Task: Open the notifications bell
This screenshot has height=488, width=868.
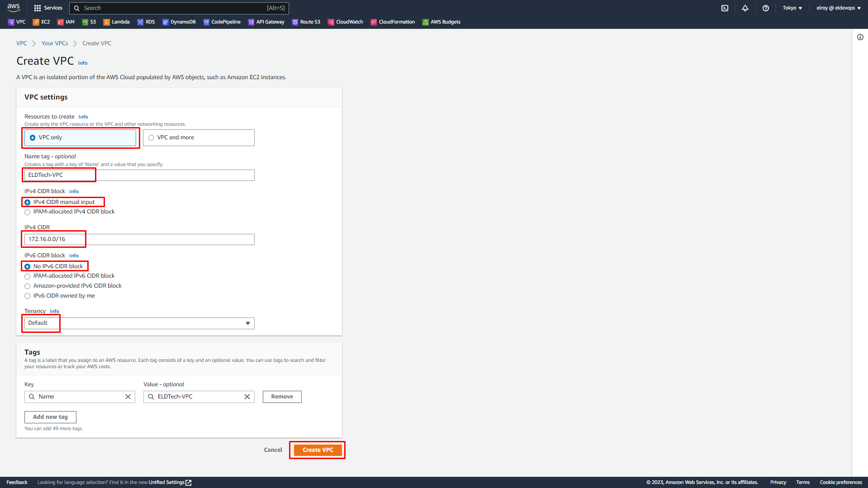Action: (x=745, y=8)
